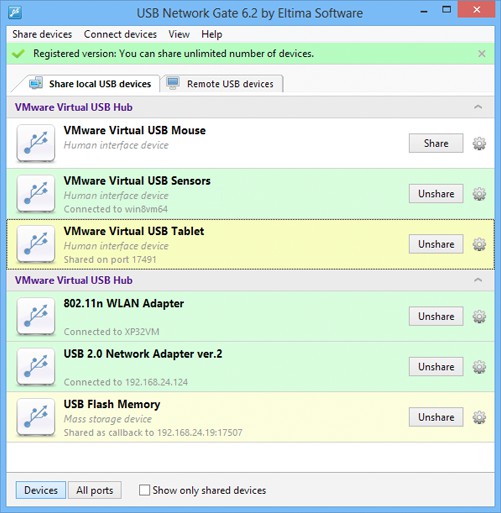This screenshot has height=513, width=501.
Task: Select the USB icon of USB Flash Memory
Action: 36,417
